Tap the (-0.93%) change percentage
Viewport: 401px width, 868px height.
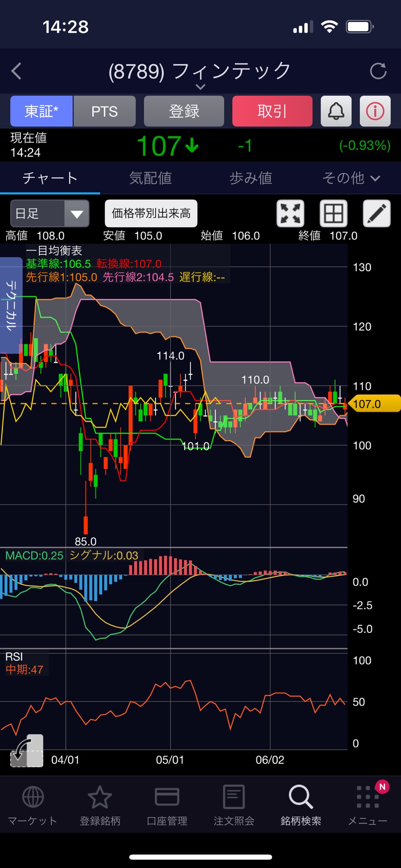(365, 145)
